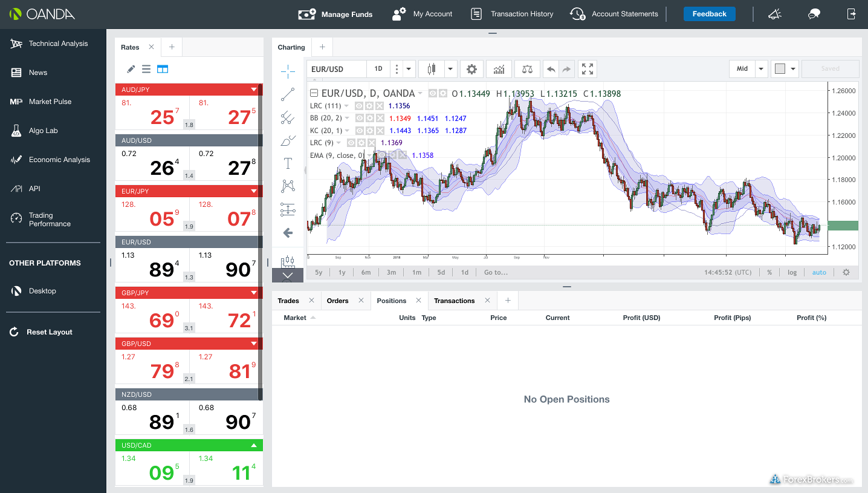The image size is (868, 493).
Task: Open Manage Funds
Action: pos(335,14)
